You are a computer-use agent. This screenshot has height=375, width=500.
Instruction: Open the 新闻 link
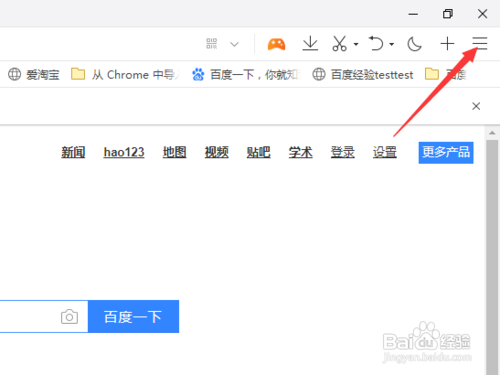click(73, 152)
